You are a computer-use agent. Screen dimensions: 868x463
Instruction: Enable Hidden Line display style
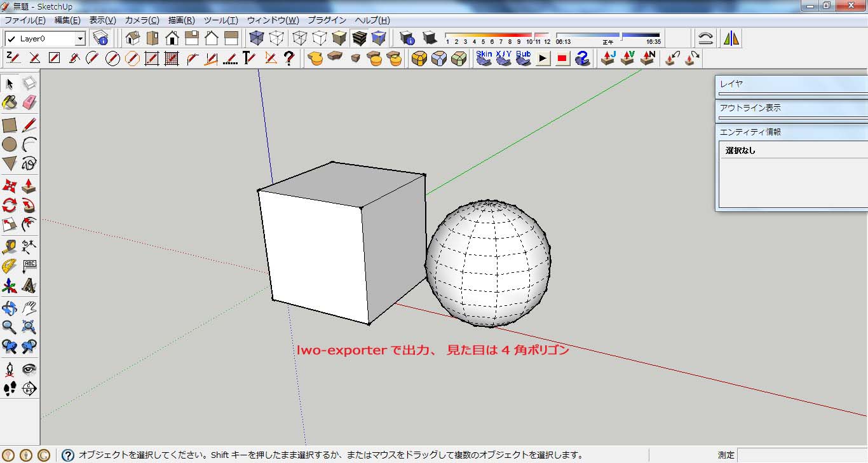320,38
